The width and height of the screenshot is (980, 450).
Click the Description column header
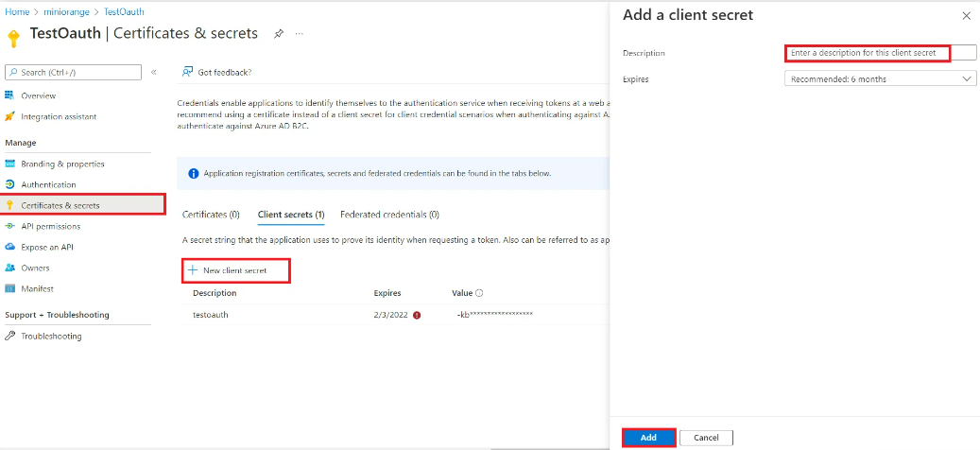point(215,293)
